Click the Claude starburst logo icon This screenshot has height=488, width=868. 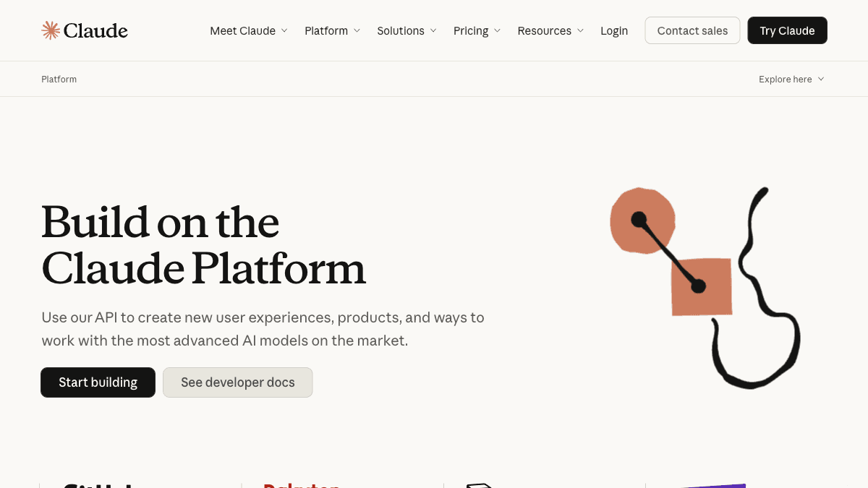click(x=51, y=30)
